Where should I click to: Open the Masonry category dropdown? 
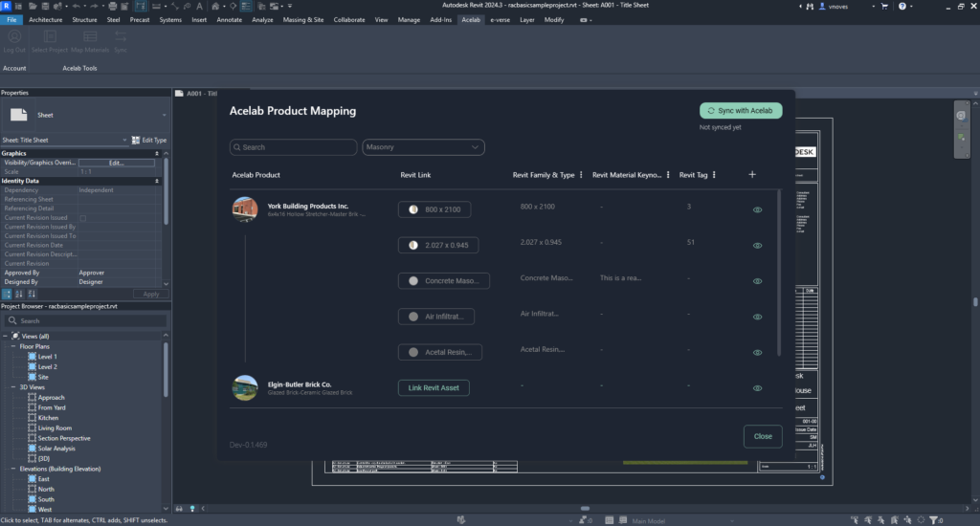[x=423, y=147]
